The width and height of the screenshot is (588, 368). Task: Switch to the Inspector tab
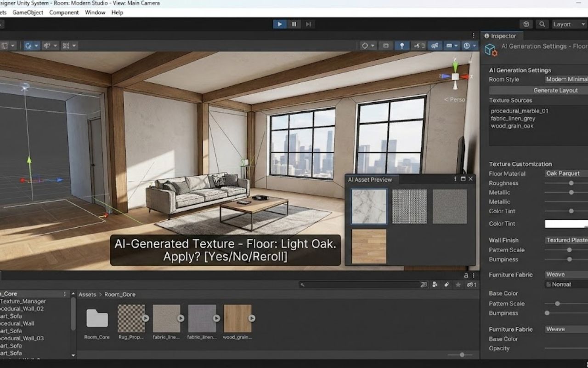501,35
